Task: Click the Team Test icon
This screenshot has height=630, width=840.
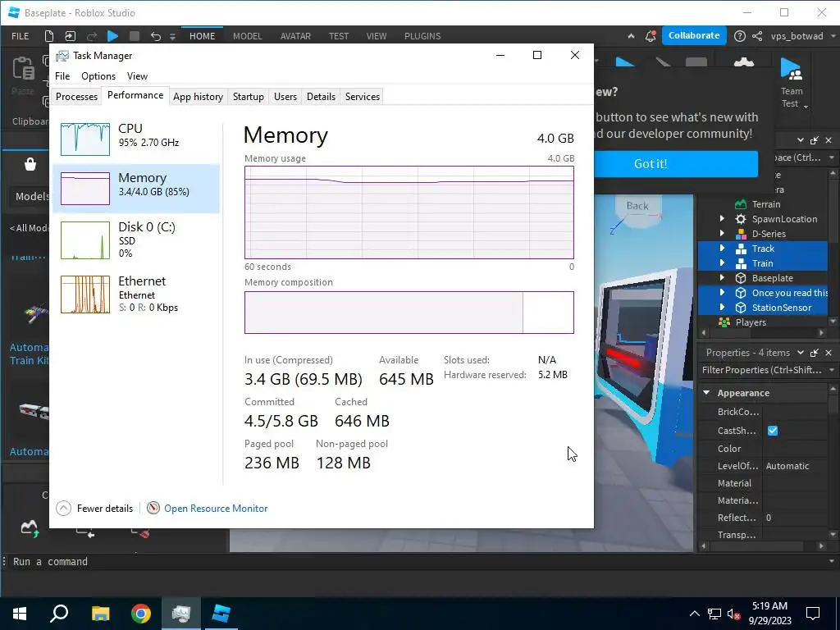Action: pyautogui.click(x=792, y=69)
